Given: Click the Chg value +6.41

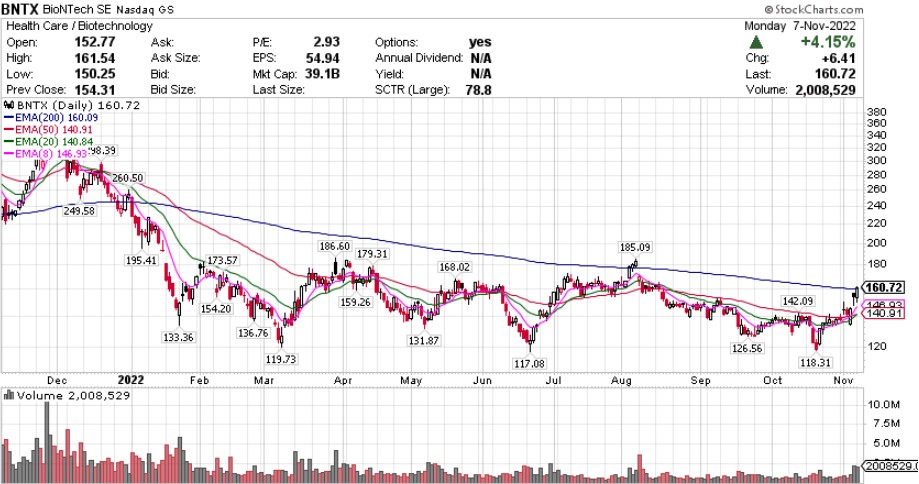Looking at the screenshot, I should [838, 58].
